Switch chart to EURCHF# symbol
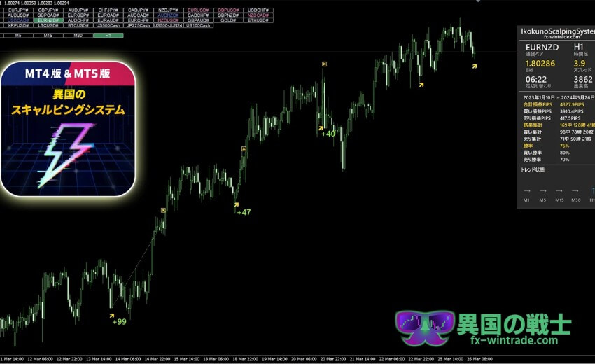The width and height of the screenshot is (595, 364). pyautogui.click(x=139, y=20)
